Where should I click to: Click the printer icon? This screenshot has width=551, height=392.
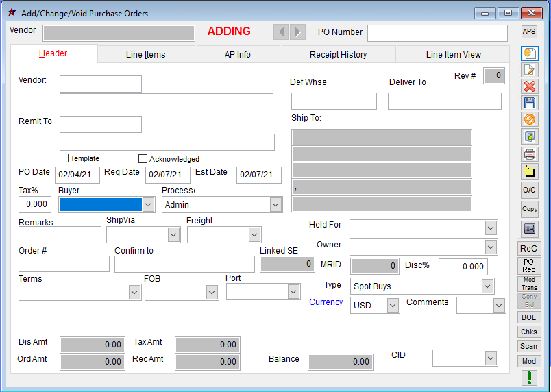click(x=529, y=154)
